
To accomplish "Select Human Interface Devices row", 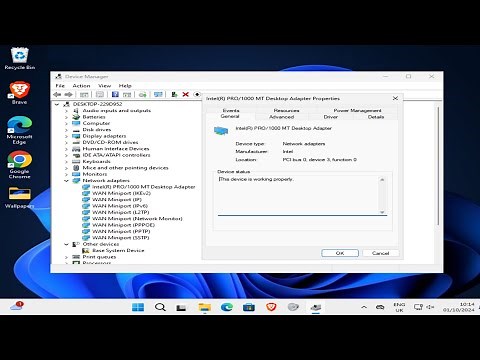I will 116,149.
